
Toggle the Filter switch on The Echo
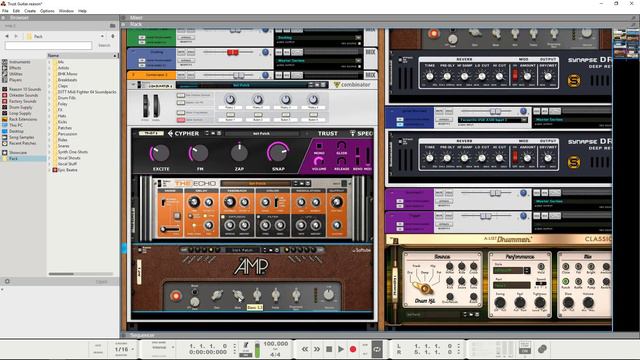click(258, 217)
